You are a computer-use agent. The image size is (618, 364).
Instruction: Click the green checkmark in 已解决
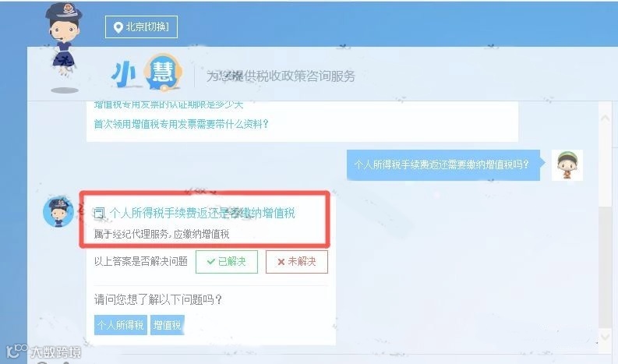(x=211, y=261)
